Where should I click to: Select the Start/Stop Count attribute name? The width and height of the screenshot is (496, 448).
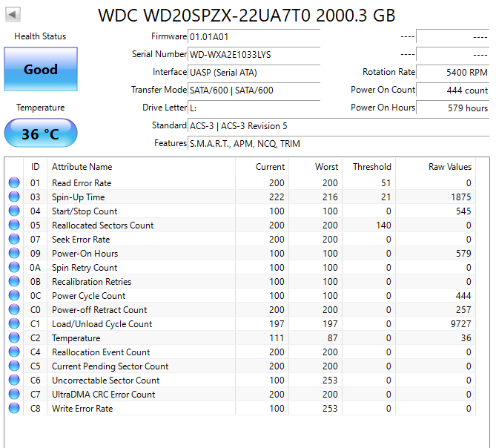85,211
